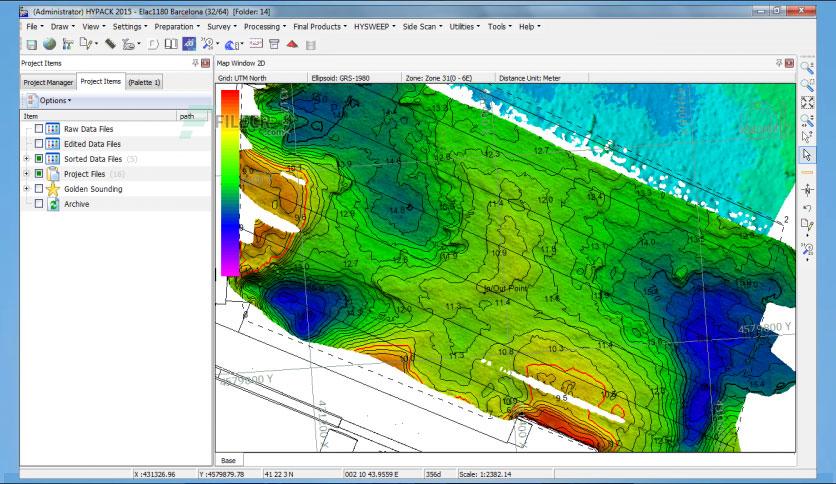The width and height of the screenshot is (836, 484).
Task: Open the Preparation menu
Action: (x=177, y=26)
